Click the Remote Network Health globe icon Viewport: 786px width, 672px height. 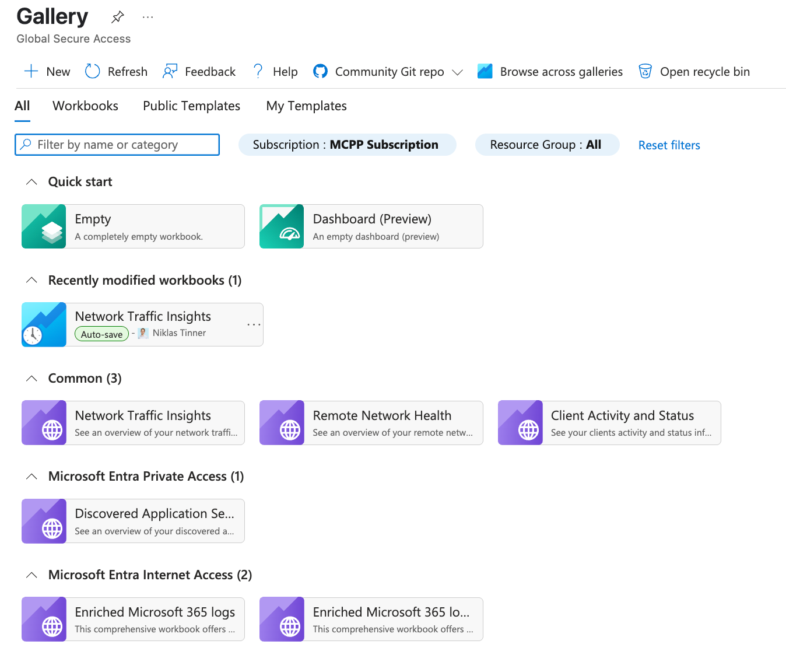(x=282, y=423)
